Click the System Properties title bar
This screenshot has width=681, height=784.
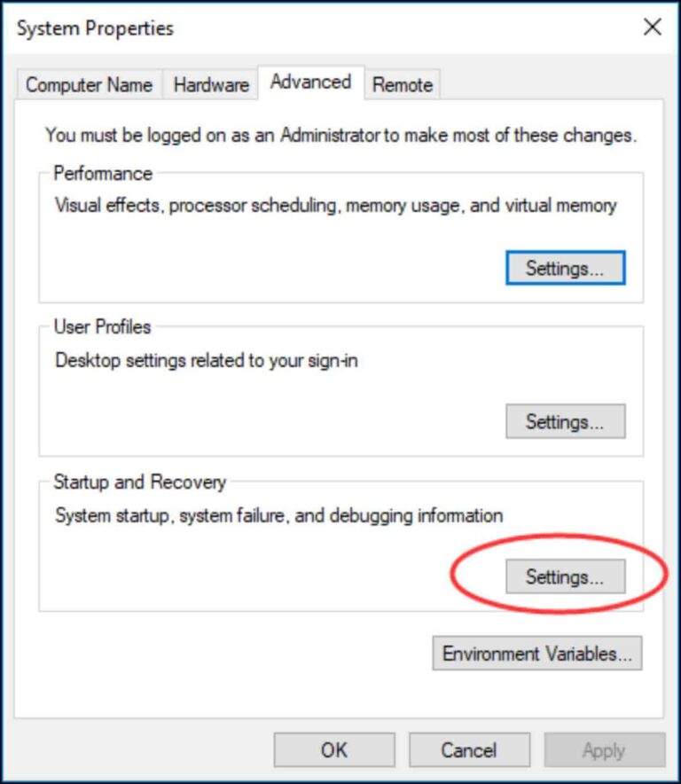coord(266,27)
